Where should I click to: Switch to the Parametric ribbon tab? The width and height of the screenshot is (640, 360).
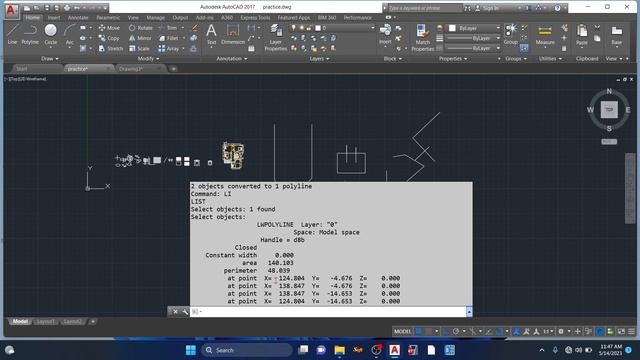(x=108, y=18)
